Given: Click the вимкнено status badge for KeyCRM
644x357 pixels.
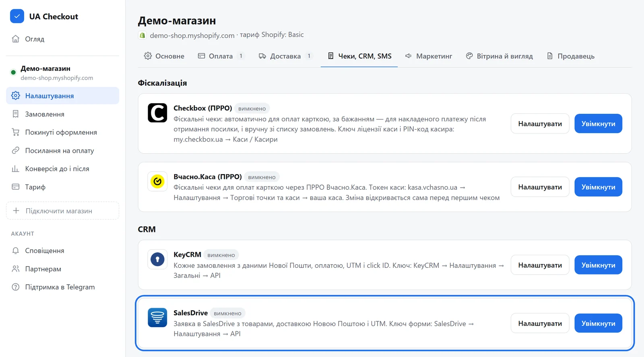Looking at the screenshot, I should (221, 255).
